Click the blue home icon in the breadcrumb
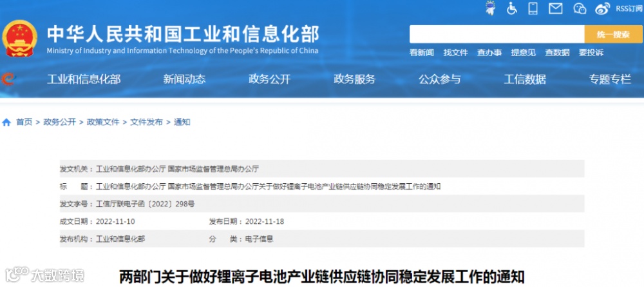Screen dimensions: 644x287 pyautogui.click(x=6, y=122)
